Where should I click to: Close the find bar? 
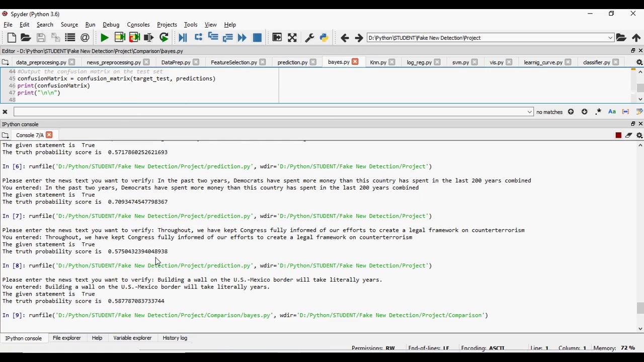pos(5,112)
